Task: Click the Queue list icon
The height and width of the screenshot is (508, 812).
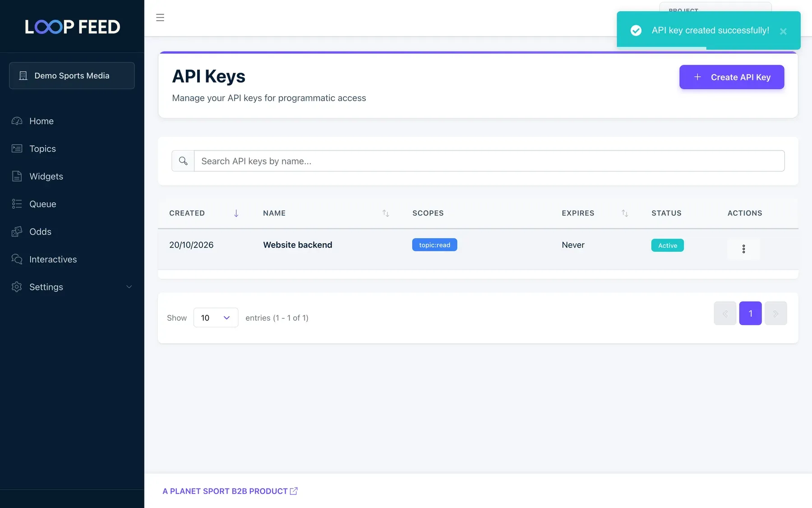Action: tap(17, 204)
